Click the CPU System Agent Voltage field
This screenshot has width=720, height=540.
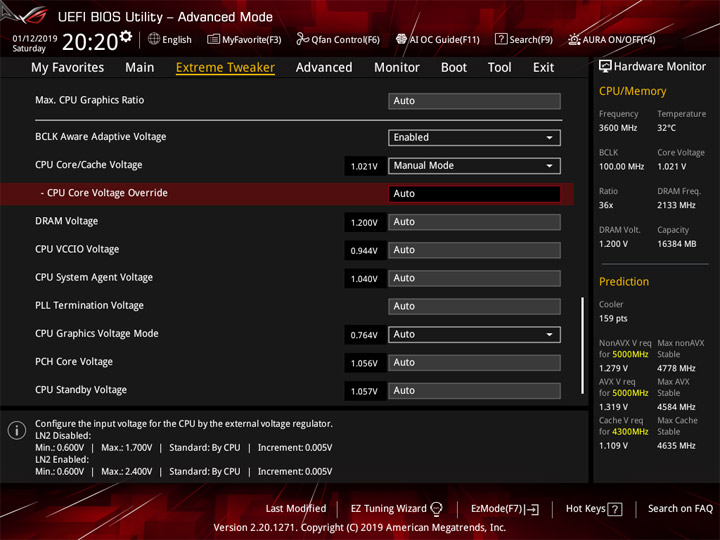coord(474,278)
